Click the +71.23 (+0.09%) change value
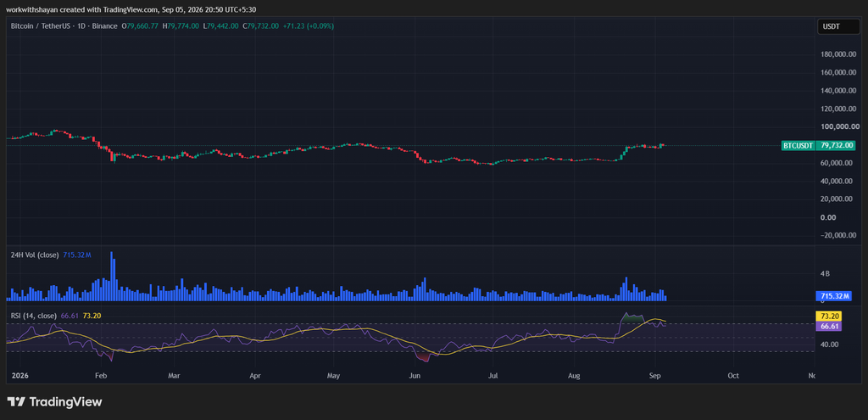This screenshot has height=420, width=868. click(x=307, y=26)
